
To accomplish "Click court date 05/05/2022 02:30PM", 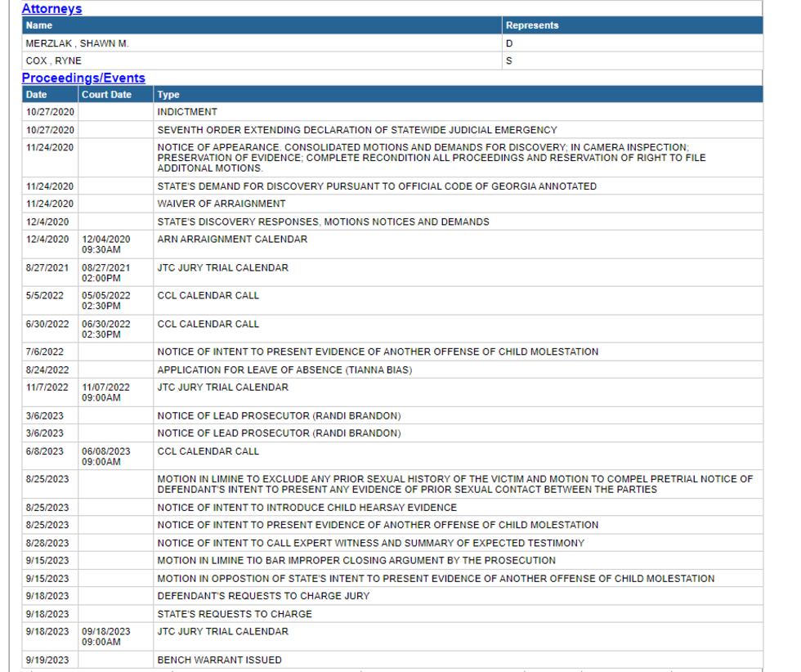I will tap(105, 301).
